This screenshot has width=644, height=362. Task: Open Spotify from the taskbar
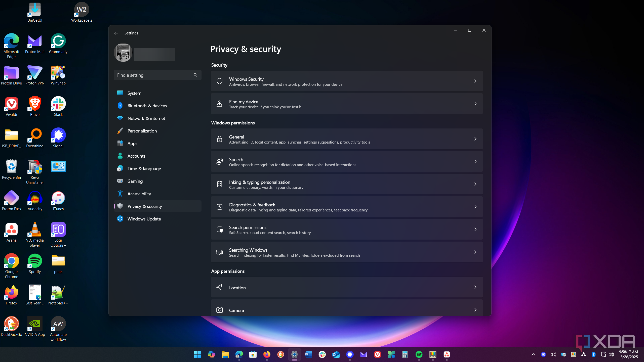coord(419,354)
